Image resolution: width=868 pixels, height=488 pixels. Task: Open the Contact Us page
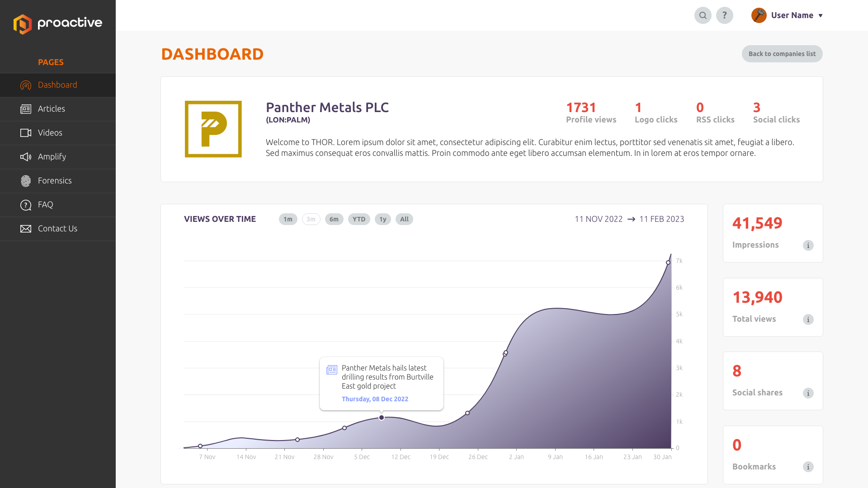point(58,229)
